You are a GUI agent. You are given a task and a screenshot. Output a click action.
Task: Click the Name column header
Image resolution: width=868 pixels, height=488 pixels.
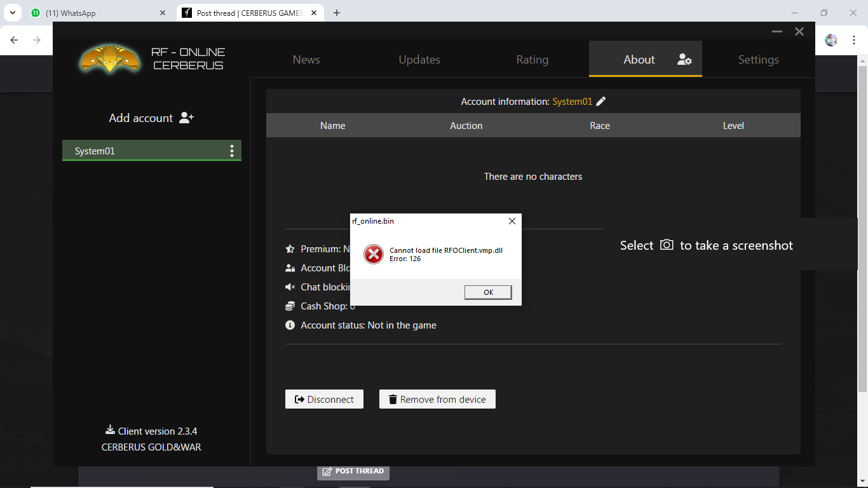click(x=333, y=126)
